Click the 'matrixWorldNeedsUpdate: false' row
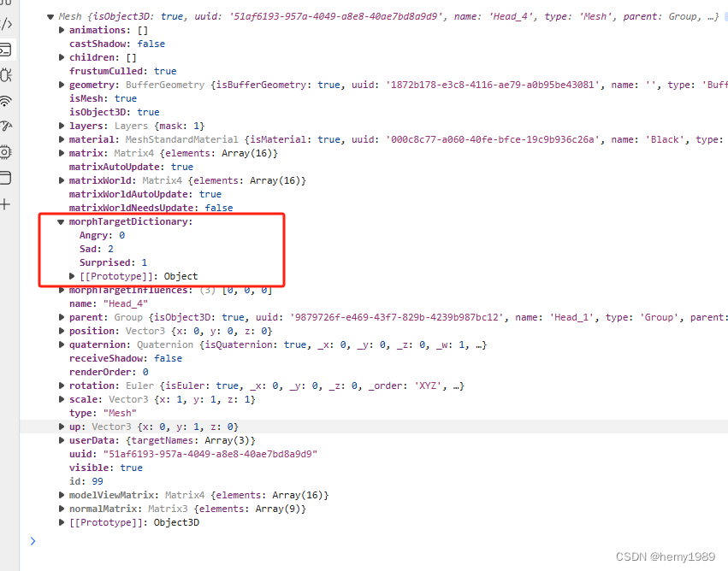Viewport: 728px width, 571px height. coord(151,208)
